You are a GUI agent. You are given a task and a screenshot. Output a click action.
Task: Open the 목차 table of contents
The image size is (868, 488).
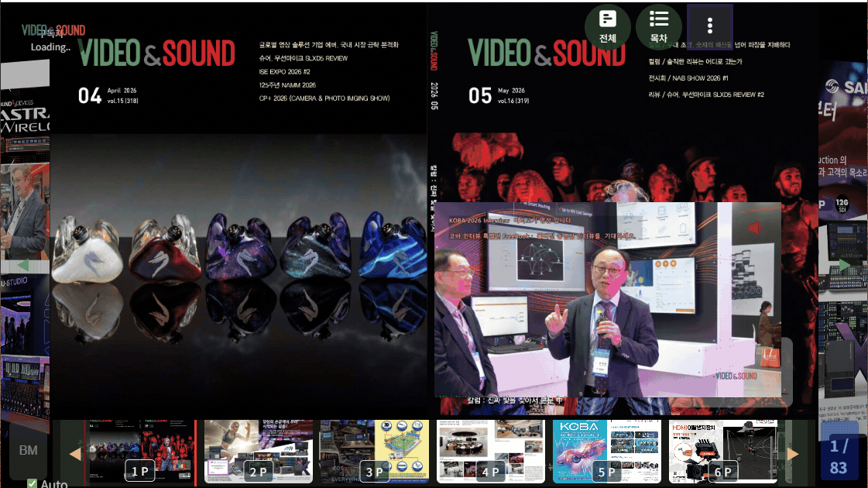[658, 26]
